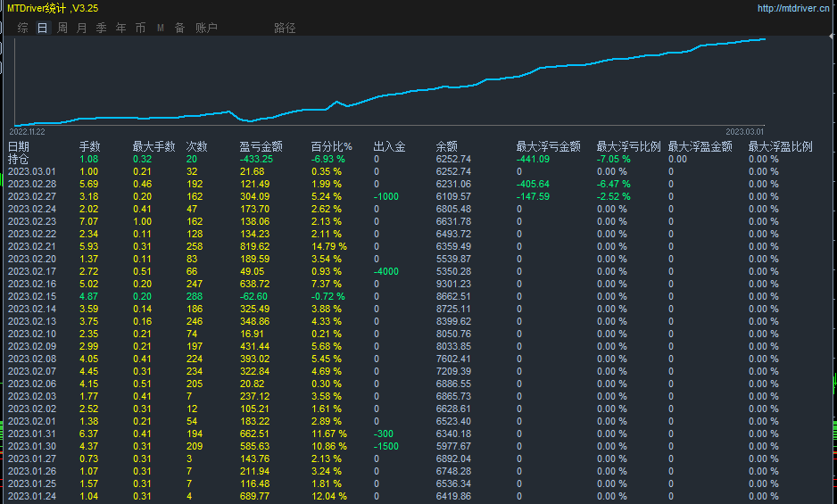Open the 年 yearly statistics tab
This screenshot has width=837, height=504.
pos(120,28)
